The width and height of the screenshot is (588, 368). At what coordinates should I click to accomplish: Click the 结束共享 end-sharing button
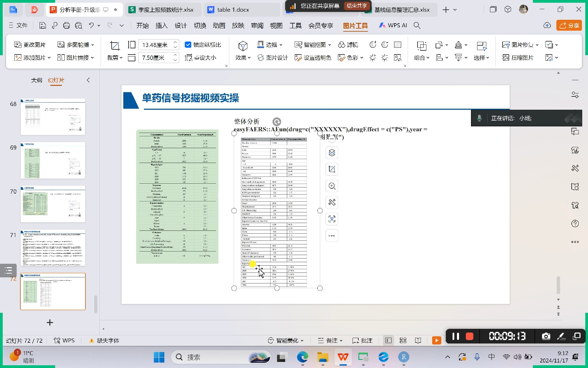356,6
